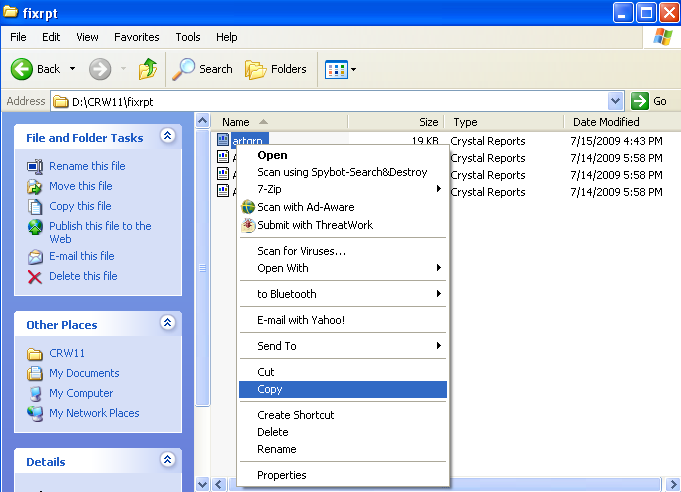Select Scan using Spybot-Search&Destroy
The width and height of the screenshot is (681, 492).
tap(343, 172)
